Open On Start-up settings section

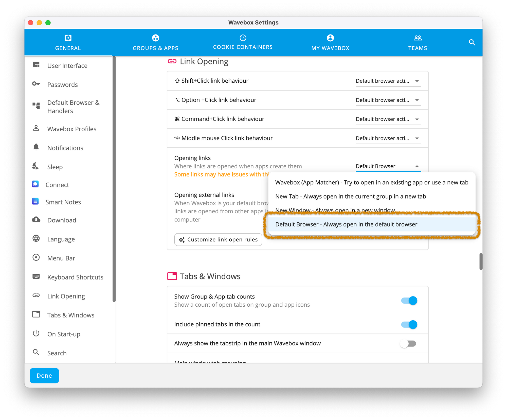coord(68,334)
